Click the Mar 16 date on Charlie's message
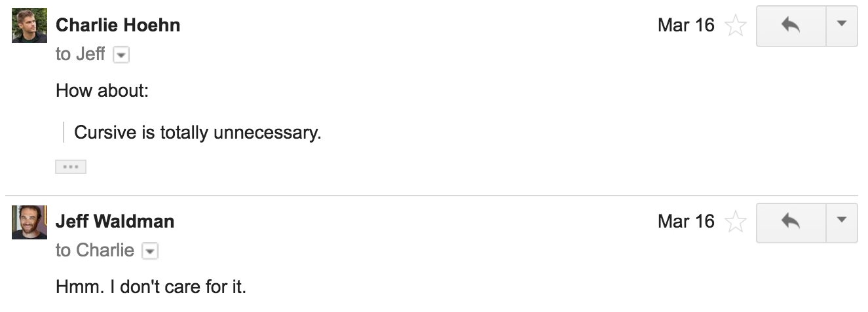 click(x=686, y=26)
